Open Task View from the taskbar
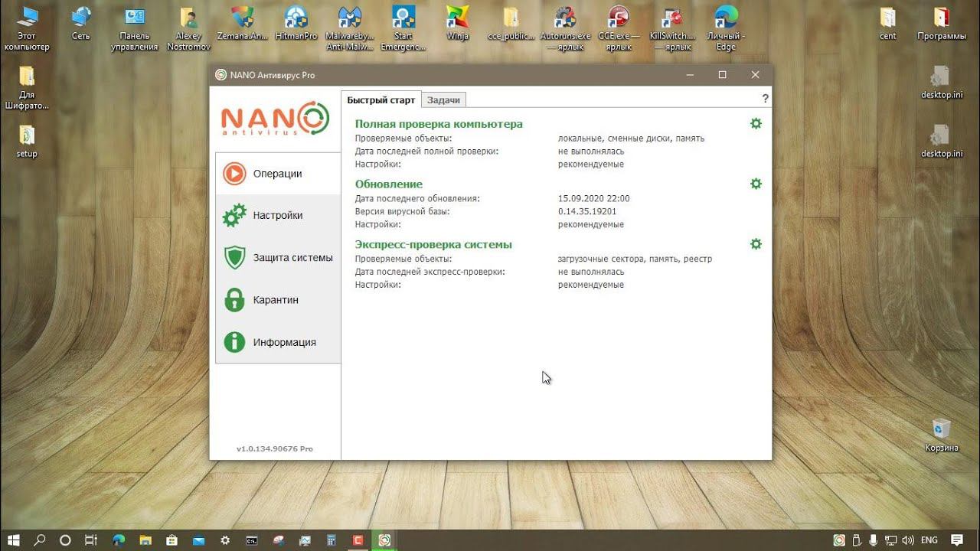Screen dimensions: 980x551 pyautogui.click(x=91, y=540)
